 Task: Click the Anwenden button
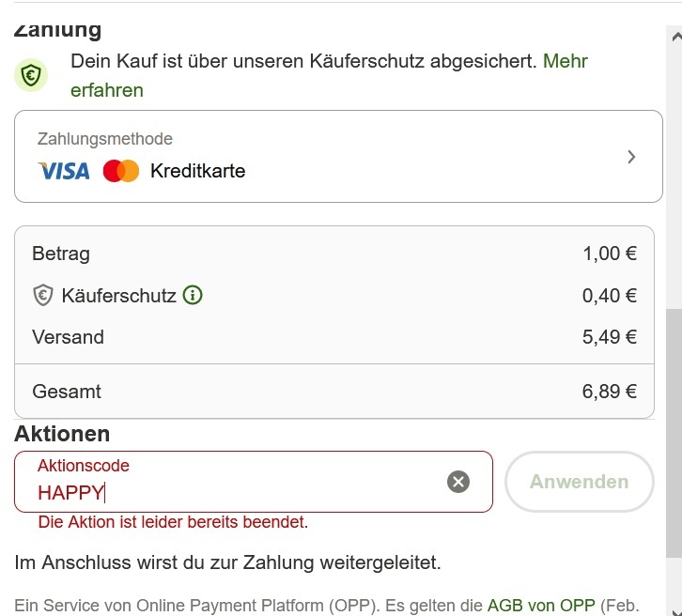pos(580,482)
